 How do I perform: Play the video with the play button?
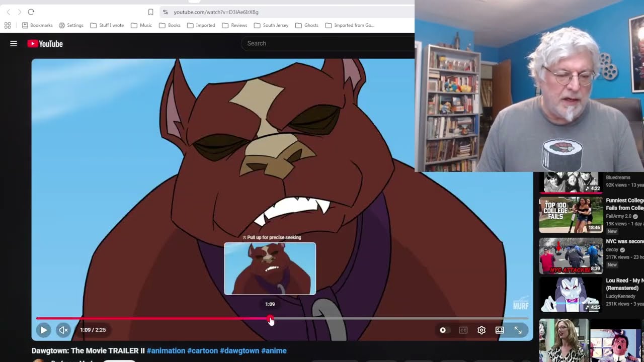point(43,330)
